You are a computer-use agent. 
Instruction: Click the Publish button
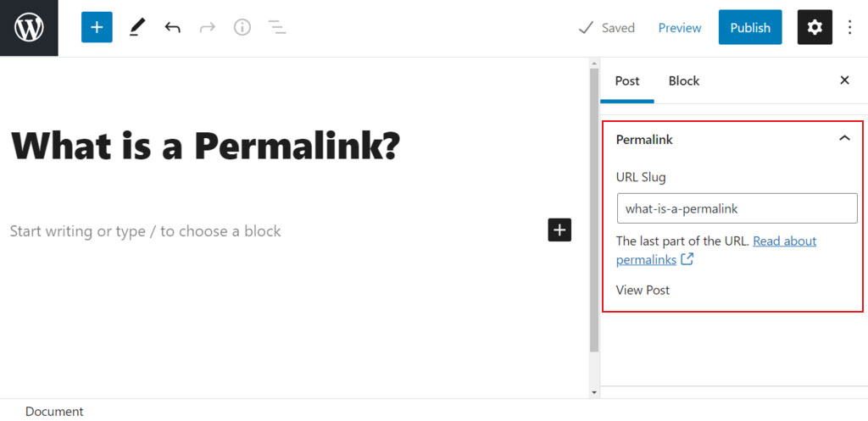[750, 27]
